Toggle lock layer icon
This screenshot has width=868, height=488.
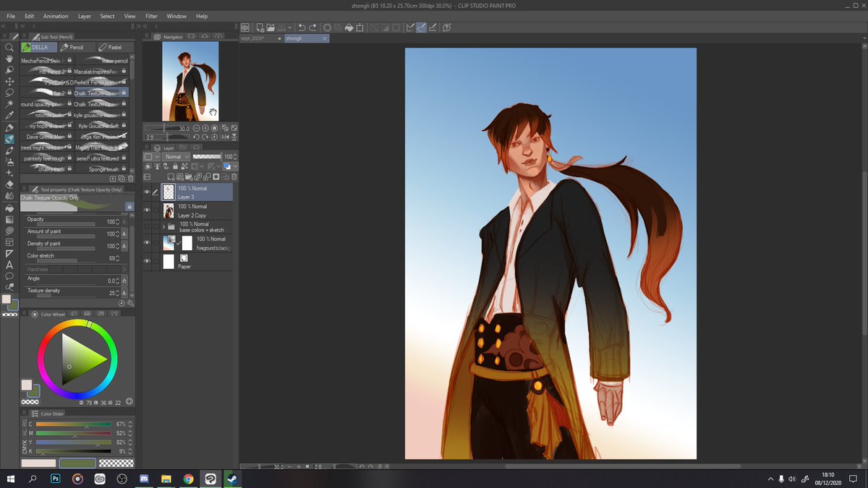click(x=174, y=166)
